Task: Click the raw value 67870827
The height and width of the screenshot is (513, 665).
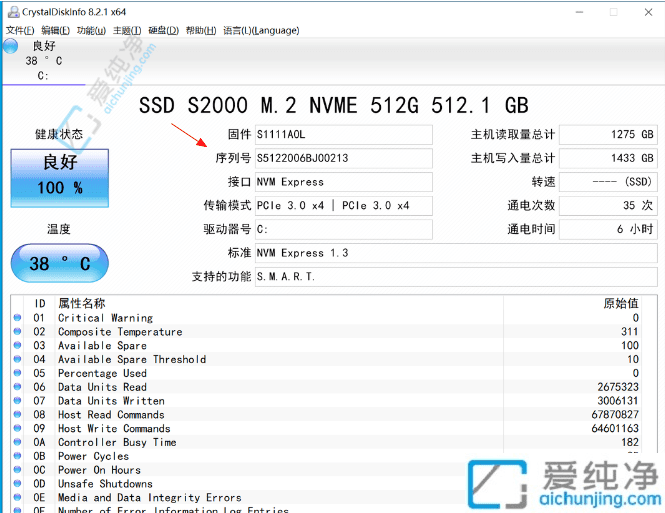Action: 615,415
